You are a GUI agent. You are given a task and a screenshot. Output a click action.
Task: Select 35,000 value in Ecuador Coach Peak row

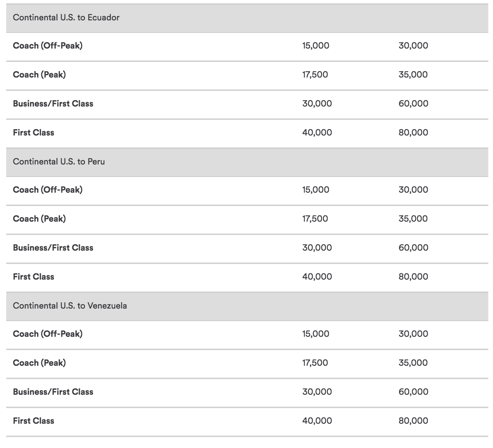[413, 74]
